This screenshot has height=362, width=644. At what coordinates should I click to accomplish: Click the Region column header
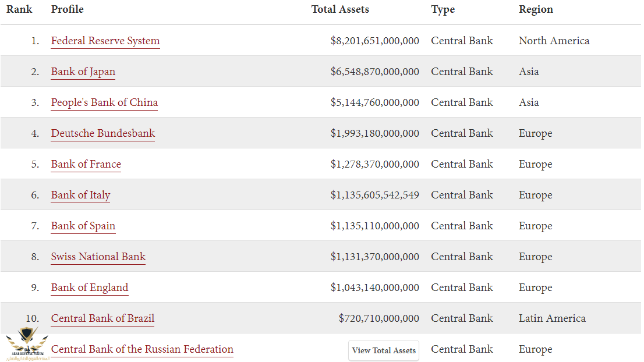(x=536, y=9)
